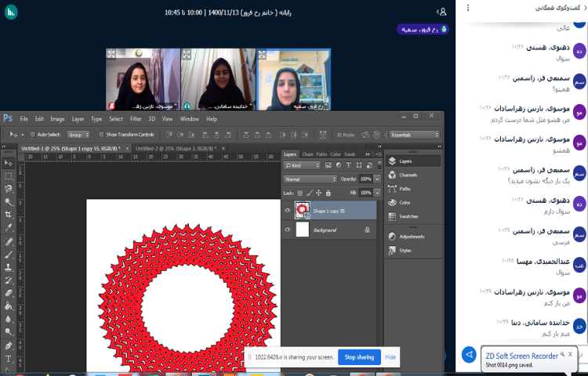Select the Crop tool

pyautogui.click(x=8, y=214)
